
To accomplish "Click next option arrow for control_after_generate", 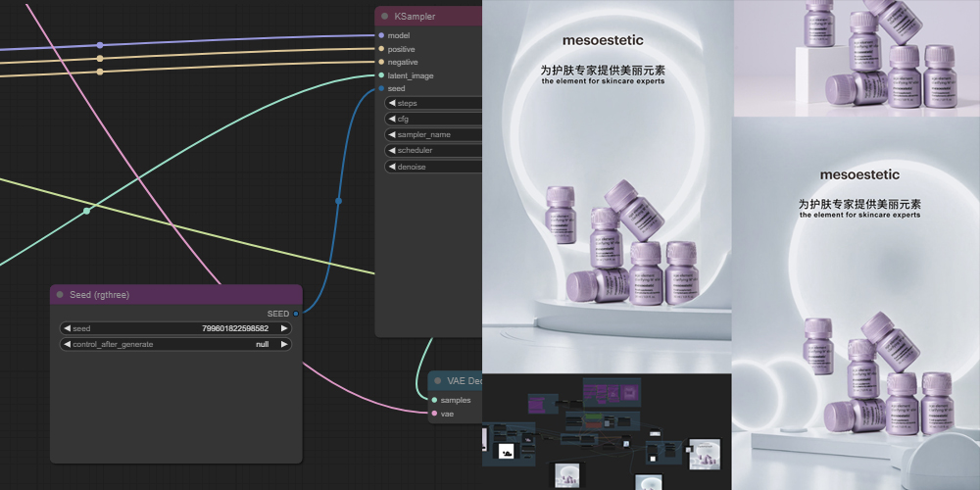I will 284,344.
